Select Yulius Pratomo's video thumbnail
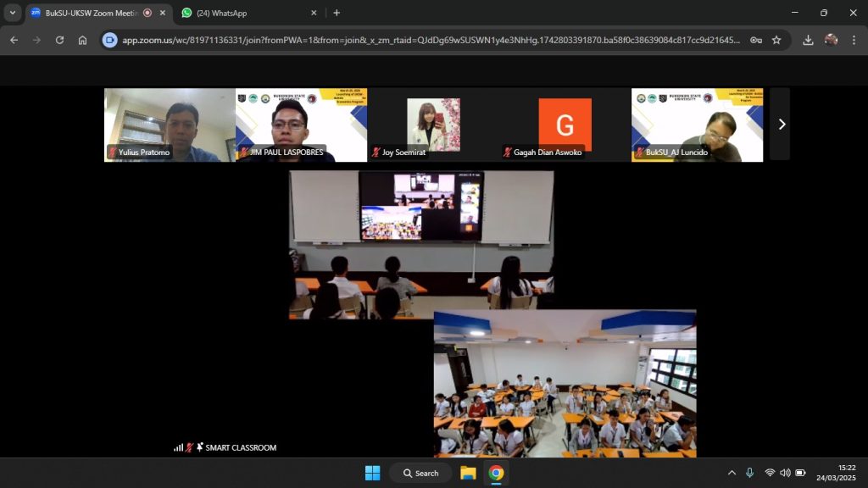868x488 pixels. (170, 125)
